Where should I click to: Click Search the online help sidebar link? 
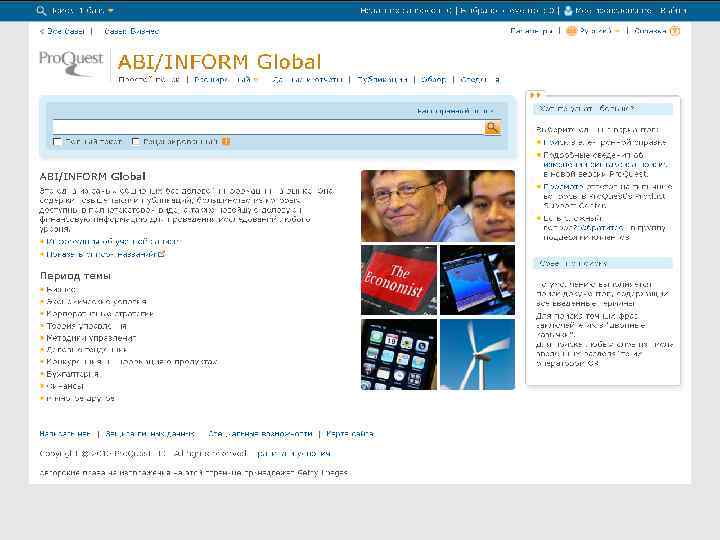coord(604,142)
